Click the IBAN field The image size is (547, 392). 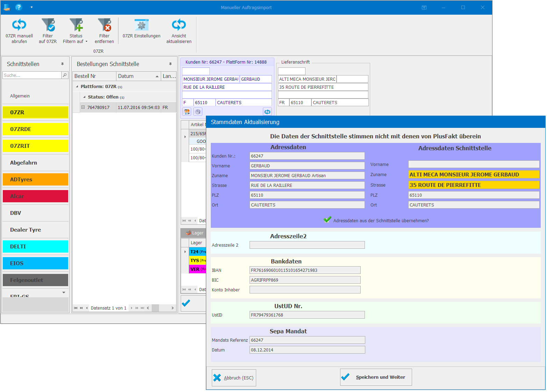tap(305, 270)
